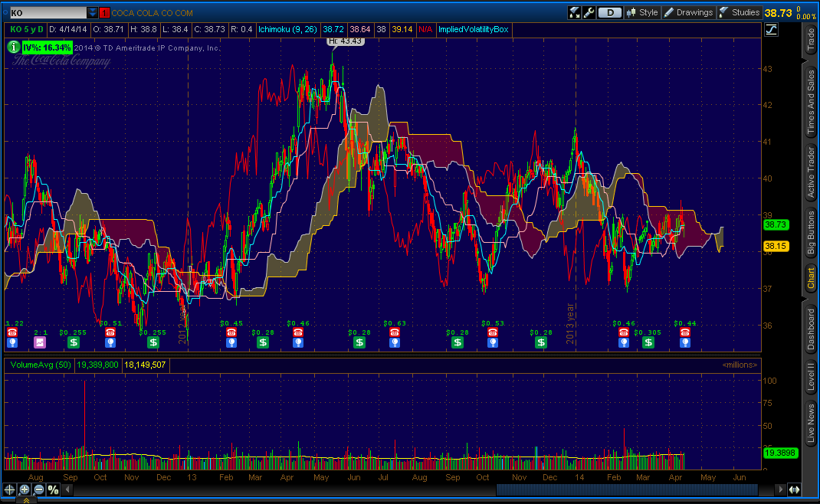Open the Live News side tab

click(811, 423)
